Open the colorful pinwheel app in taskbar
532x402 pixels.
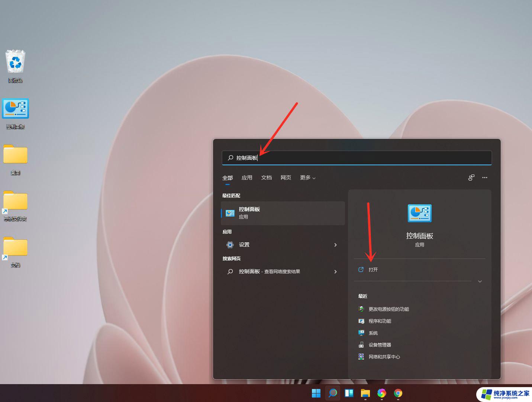click(381, 393)
